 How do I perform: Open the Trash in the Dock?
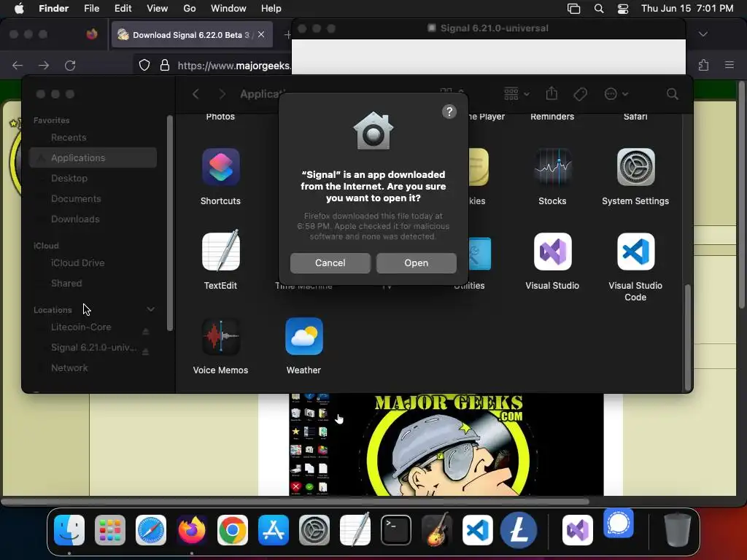pos(677,530)
